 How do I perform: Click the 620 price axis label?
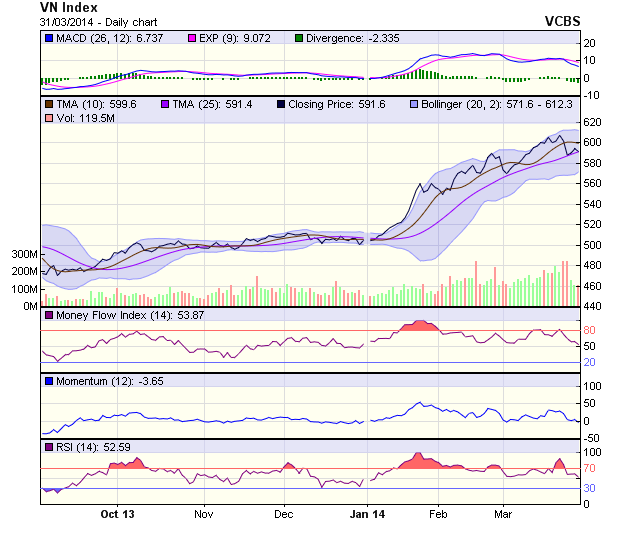(593, 122)
